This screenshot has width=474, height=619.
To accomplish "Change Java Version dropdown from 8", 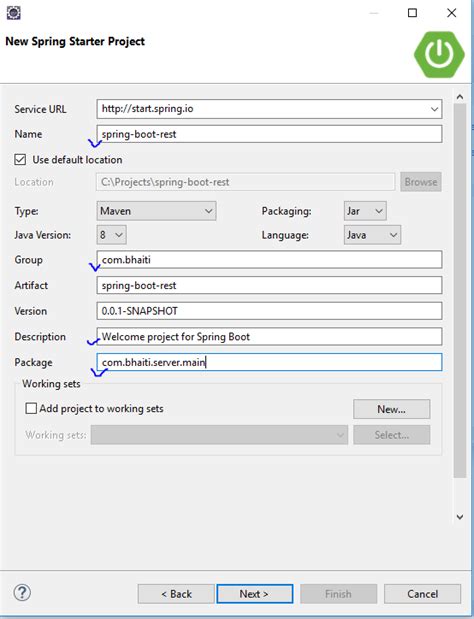I will (x=111, y=235).
